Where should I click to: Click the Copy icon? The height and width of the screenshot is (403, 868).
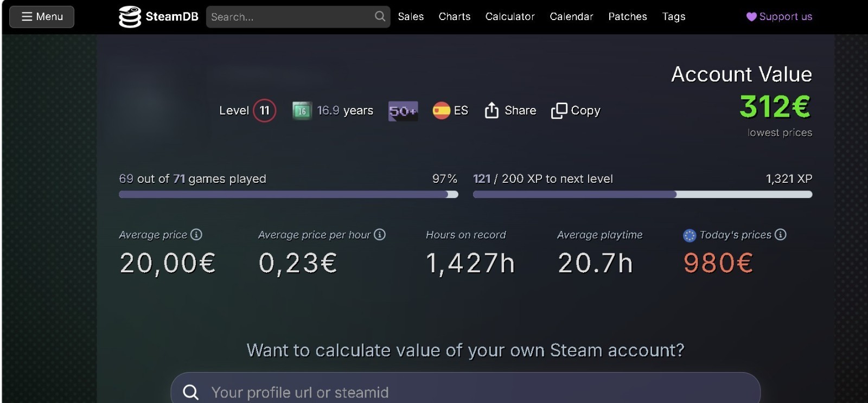[559, 111]
